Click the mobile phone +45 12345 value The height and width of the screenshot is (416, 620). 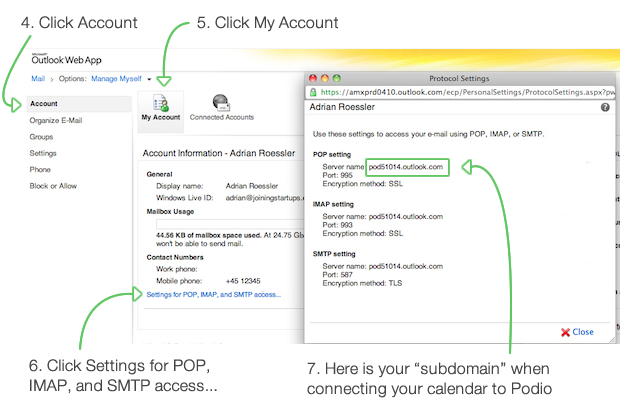243,281
